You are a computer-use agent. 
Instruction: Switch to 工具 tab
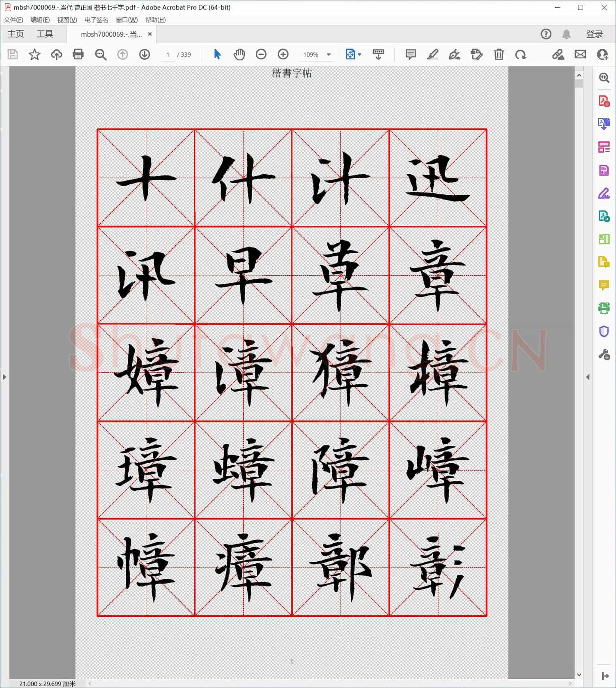(45, 34)
